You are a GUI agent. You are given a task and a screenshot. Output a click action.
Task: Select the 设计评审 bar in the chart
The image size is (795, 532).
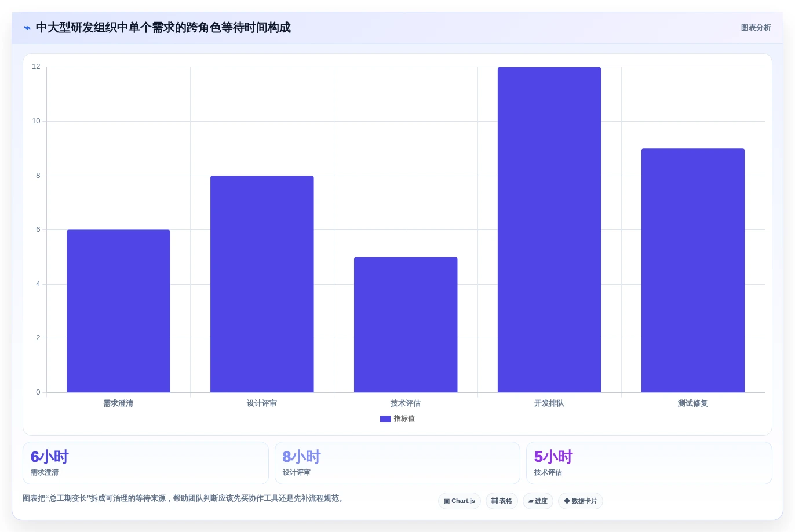tap(262, 284)
